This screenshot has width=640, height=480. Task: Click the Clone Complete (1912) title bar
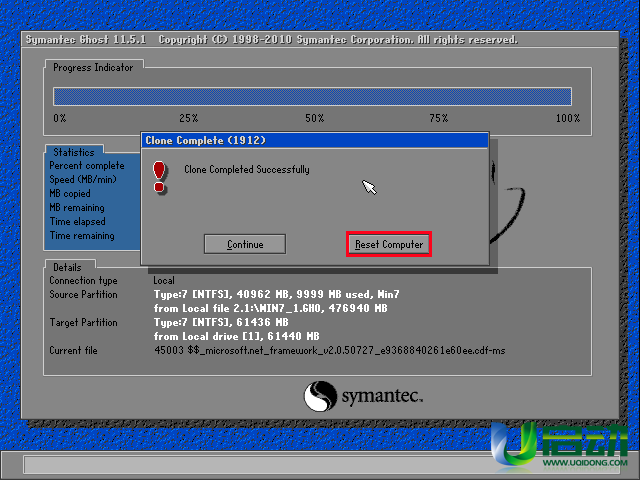coord(315,140)
